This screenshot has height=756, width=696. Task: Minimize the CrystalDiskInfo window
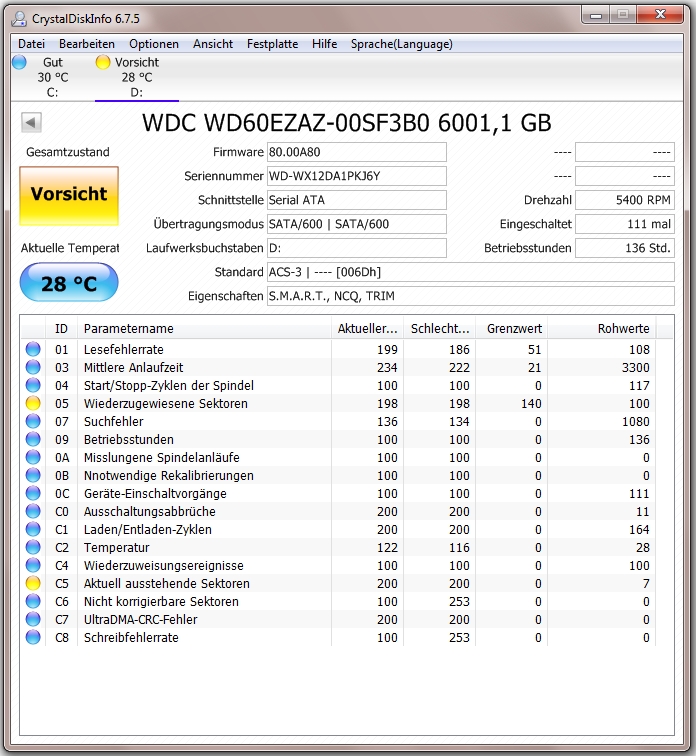point(596,15)
